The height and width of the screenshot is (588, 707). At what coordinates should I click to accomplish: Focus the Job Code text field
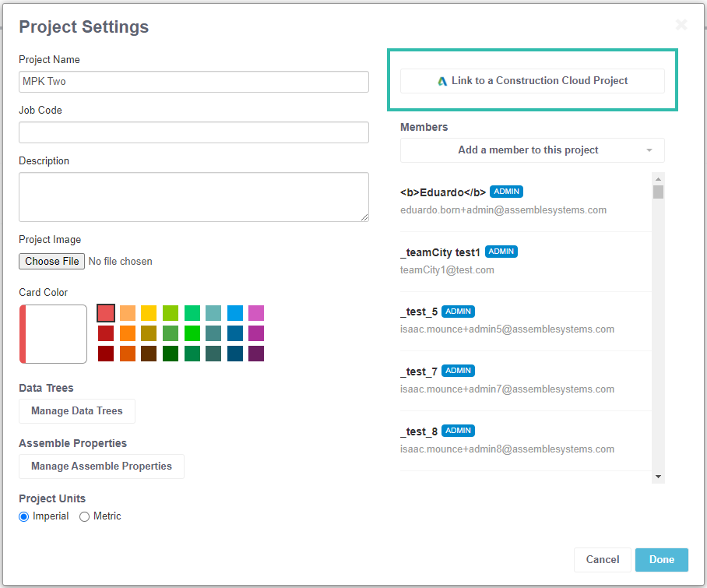click(194, 132)
